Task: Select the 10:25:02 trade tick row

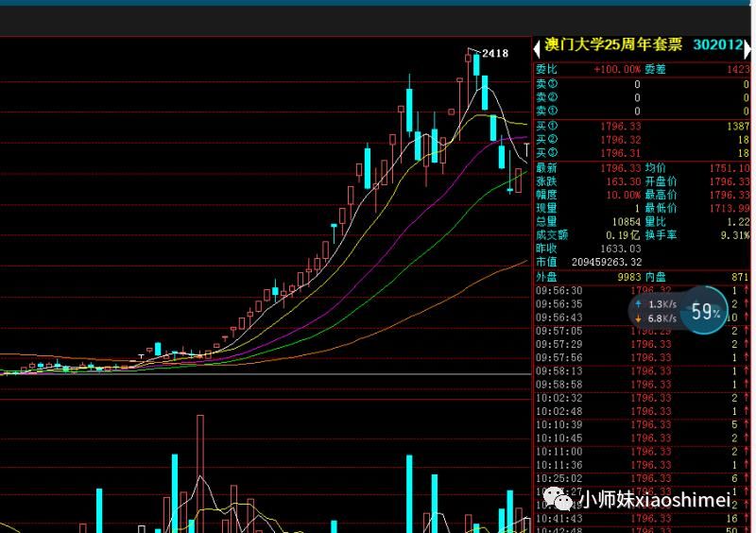Action: pyautogui.click(x=643, y=478)
